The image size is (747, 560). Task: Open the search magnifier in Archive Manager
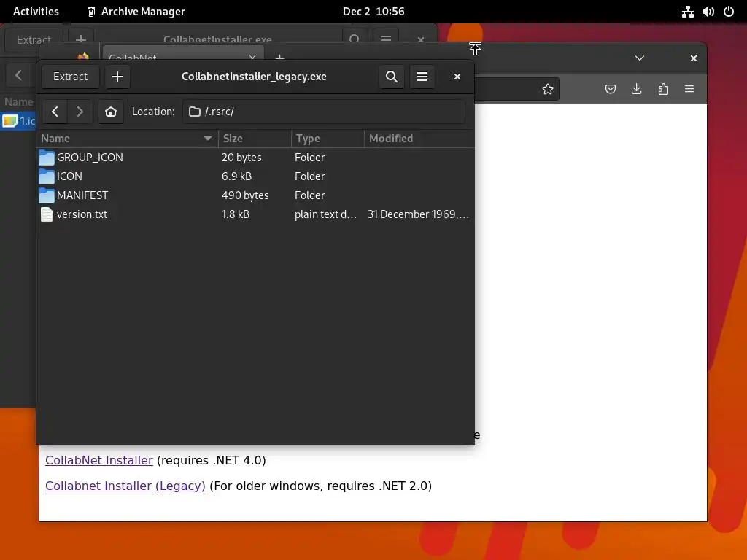(392, 77)
